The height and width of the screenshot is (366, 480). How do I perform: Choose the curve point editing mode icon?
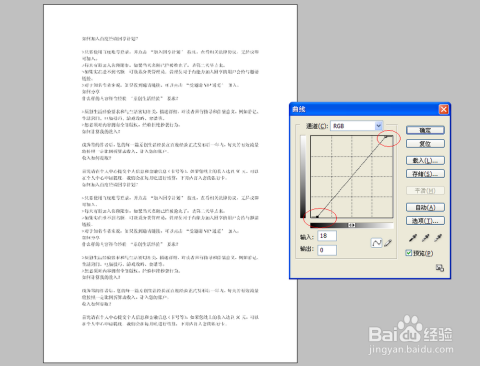click(376, 243)
